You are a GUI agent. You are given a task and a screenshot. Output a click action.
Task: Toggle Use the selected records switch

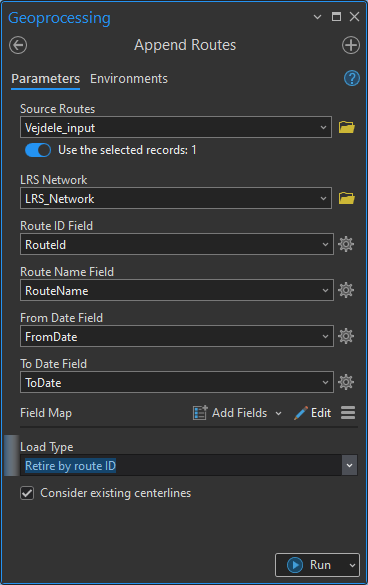[x=38, y=150]
